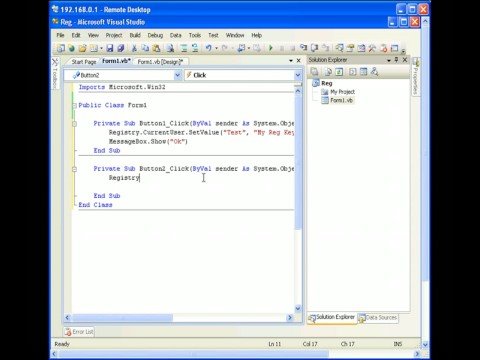Collapse the Button1_Click sub outline
The image size is (480, 360).
[74, 124]
